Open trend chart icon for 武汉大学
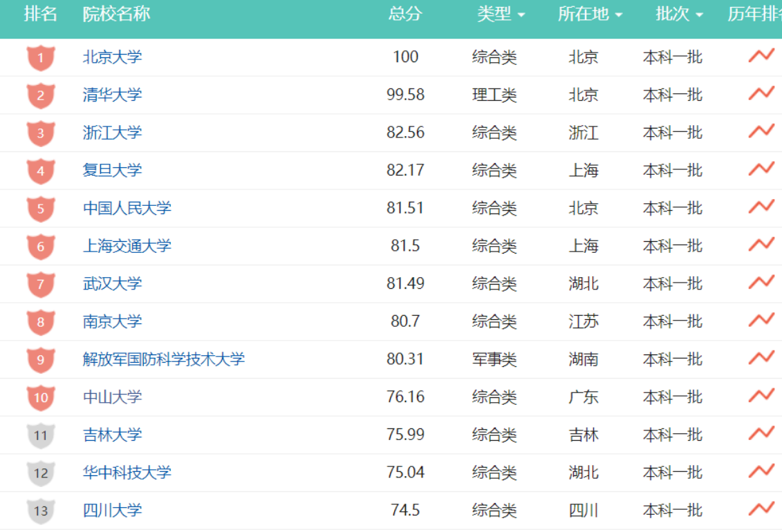Image resolution: width=782 pixels, height=532 pixels. click(x=761, y=282)
